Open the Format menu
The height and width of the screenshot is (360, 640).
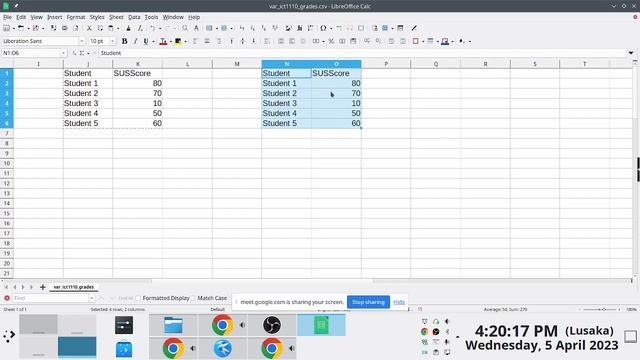[76, 17]
